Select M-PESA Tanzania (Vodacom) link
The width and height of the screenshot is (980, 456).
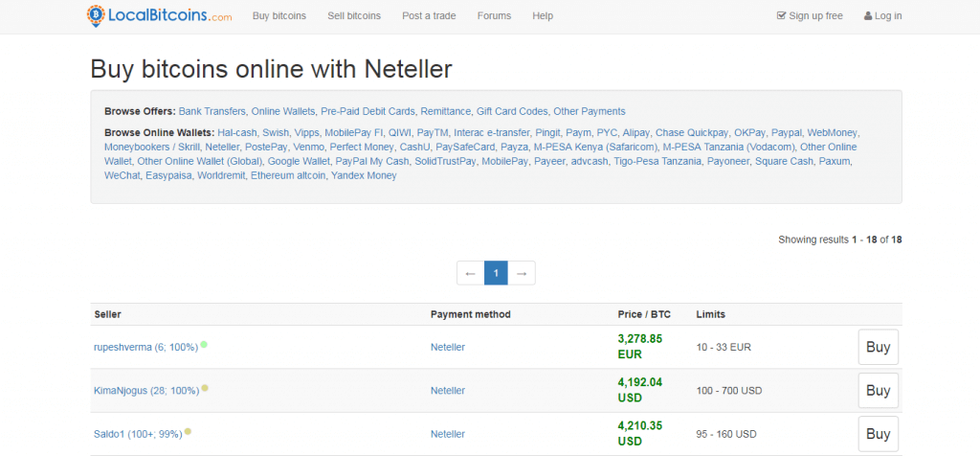(x=728, y=147)
